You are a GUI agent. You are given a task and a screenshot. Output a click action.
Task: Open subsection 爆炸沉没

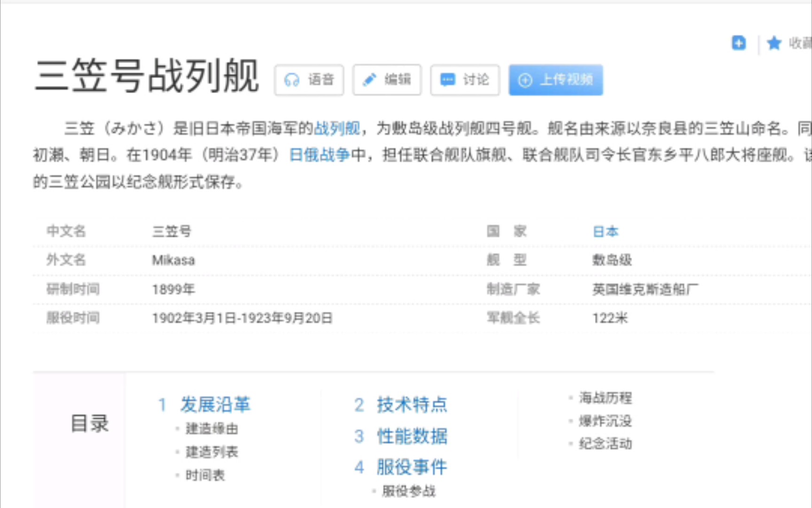click(x=605, y=421)
